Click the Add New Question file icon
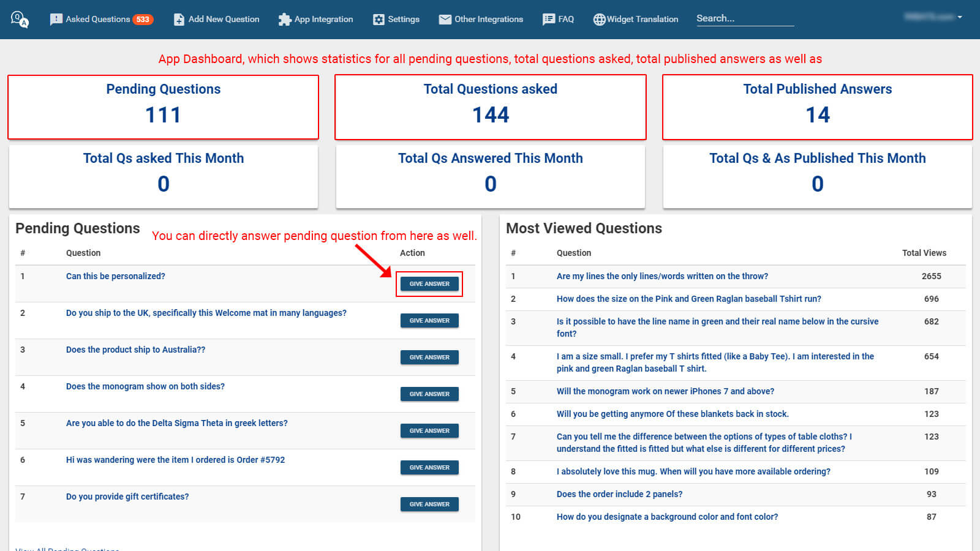 [179, 20]
